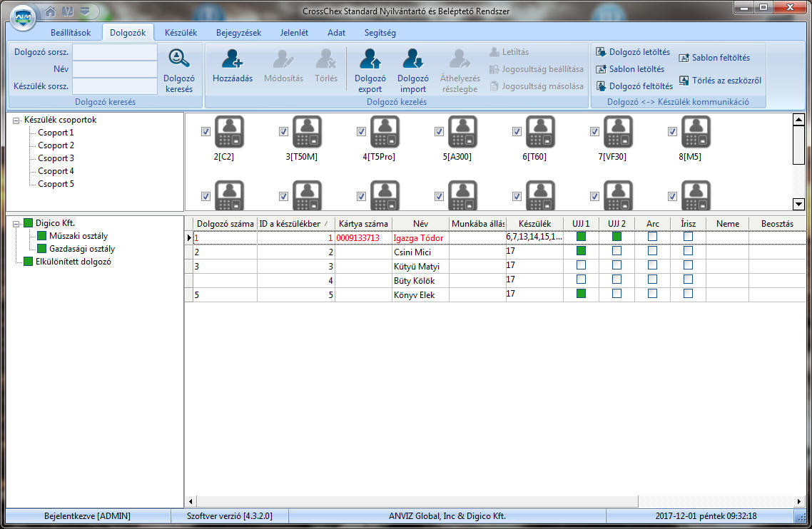Click the Dolgozó keresés magnifier icon
Screen dimensions: 812x529
click(x=178, y=58)
